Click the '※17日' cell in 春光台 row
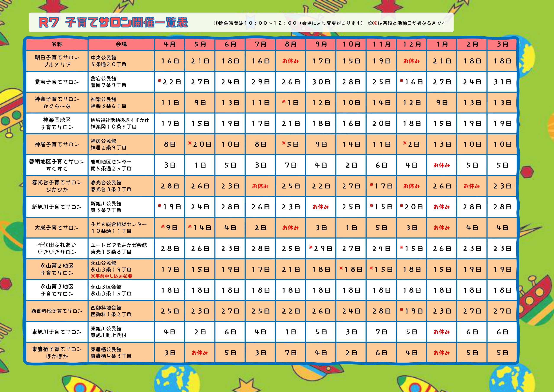The height and width of the screenshot is (392, 554). (x=381, y=186)
